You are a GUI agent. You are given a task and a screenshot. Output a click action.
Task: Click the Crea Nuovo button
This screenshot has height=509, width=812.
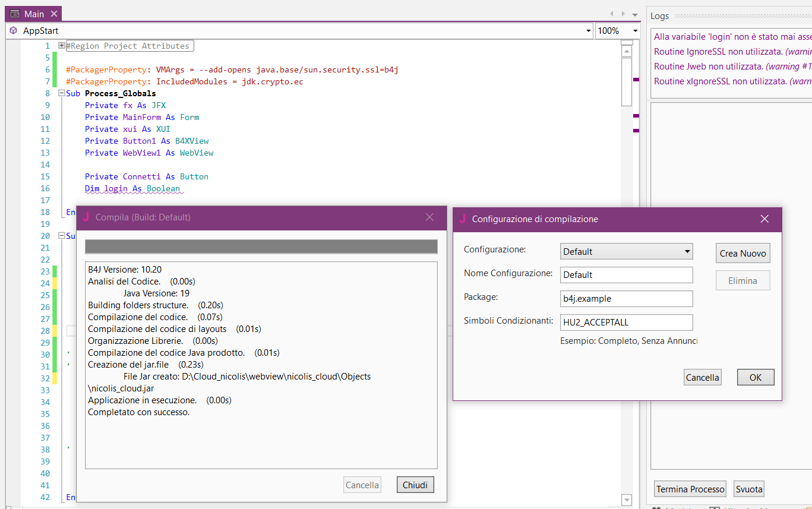[x=743, y=253]
